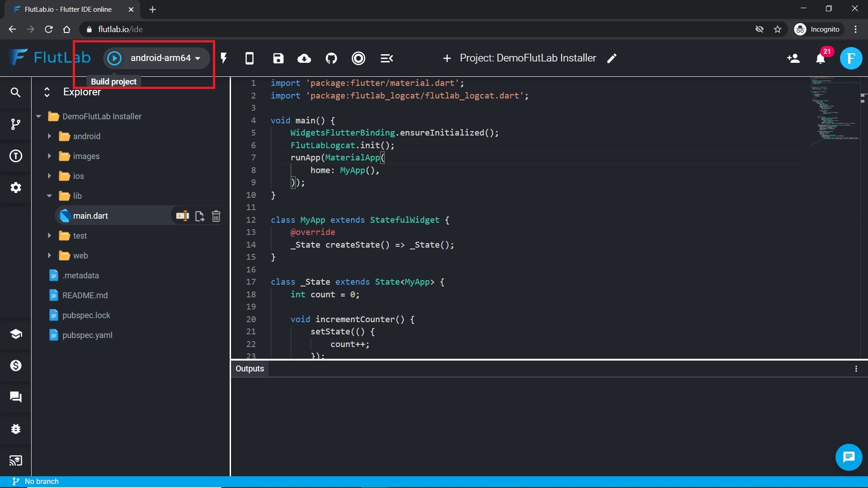
Task: Expand the web folder
Action: [x=49, y=256]
